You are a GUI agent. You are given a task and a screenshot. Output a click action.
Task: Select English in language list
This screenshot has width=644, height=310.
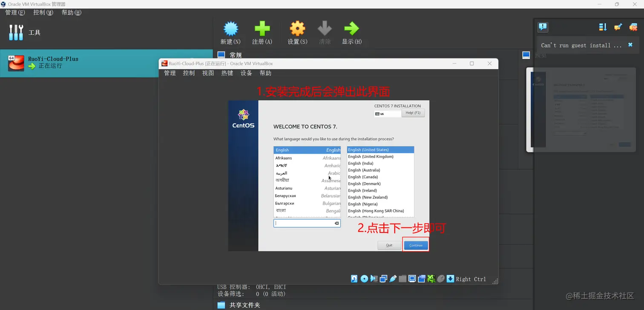pos(307,150)
